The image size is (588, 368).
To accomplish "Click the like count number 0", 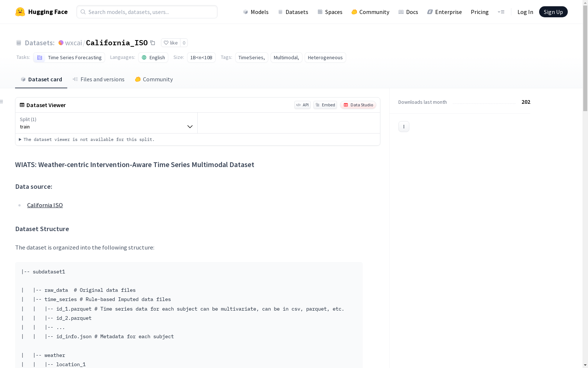I will click(184, 43).
